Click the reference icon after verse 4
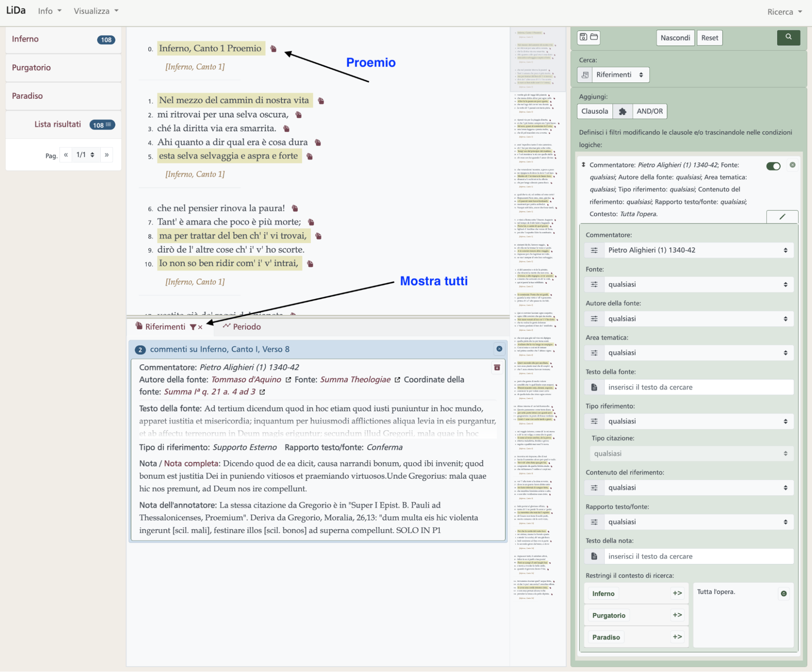812x672 pixels. point(318,143)
